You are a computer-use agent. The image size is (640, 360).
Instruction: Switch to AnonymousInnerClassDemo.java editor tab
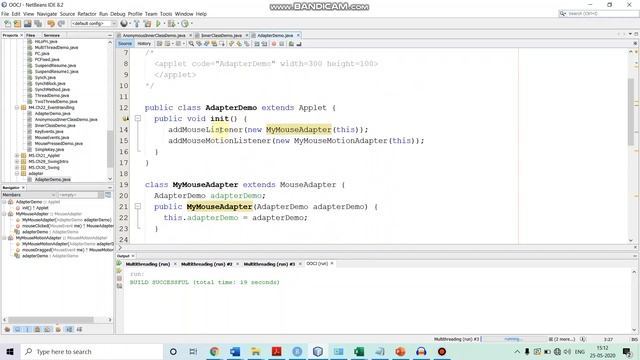click(154, 36)
